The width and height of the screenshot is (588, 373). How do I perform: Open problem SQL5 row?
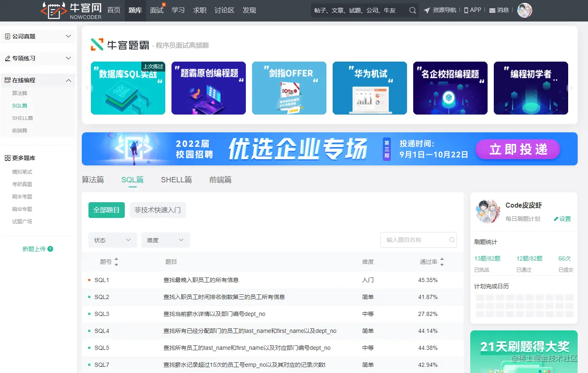(273, 348)
